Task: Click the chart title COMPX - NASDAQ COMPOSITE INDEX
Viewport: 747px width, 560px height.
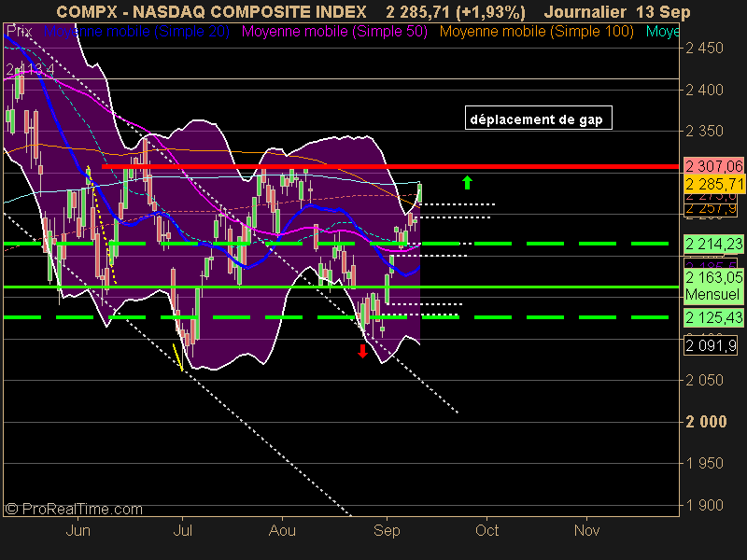Action: click(212, 11)
